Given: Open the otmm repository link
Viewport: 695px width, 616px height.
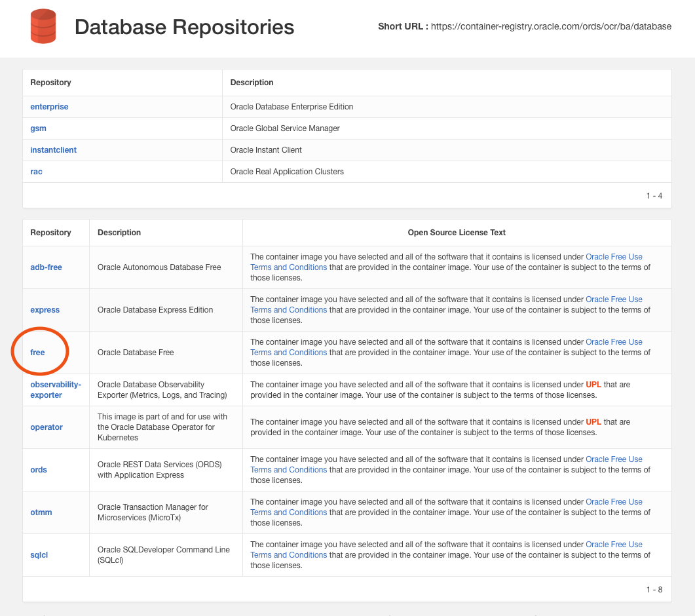Looking at the screenshot, I should (x=41, y=512).
